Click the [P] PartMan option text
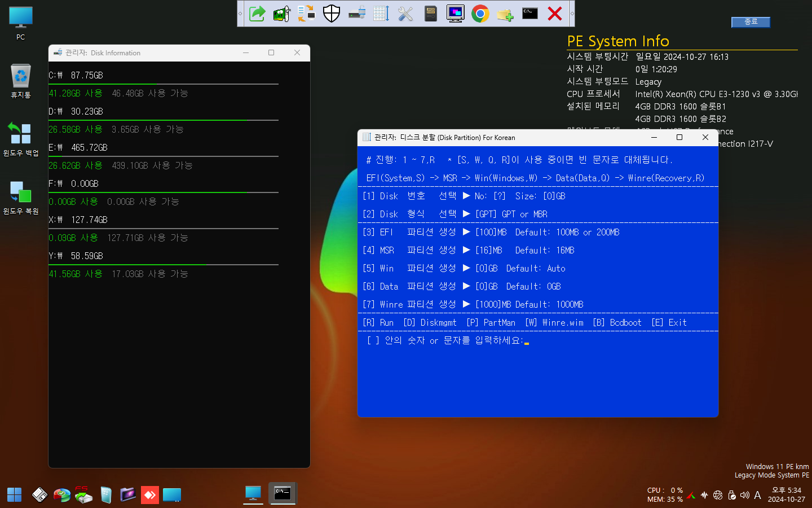This screenshot has height=508, width=812. coord(491,322)
